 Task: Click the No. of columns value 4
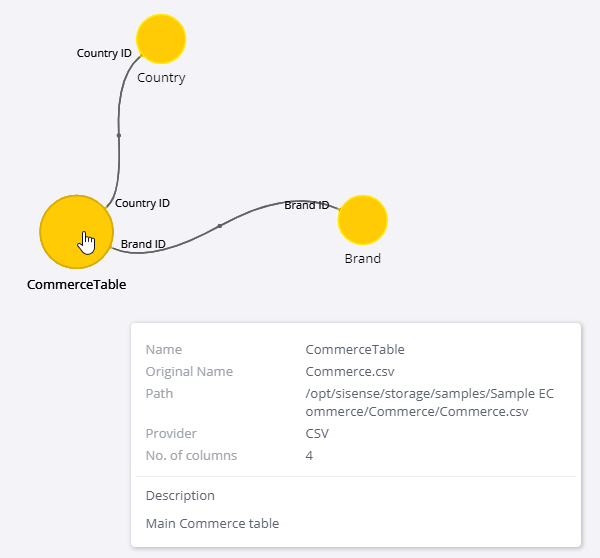coord(309,455)
